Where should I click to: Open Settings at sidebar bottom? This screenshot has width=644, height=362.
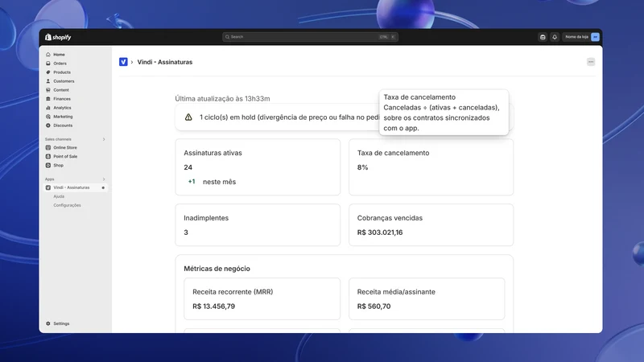click(61, 324)
